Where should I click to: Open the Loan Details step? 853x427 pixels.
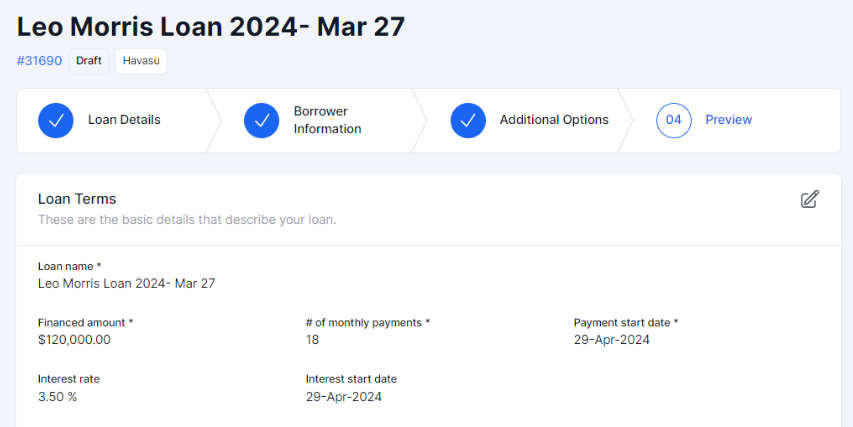coord(124,120)
